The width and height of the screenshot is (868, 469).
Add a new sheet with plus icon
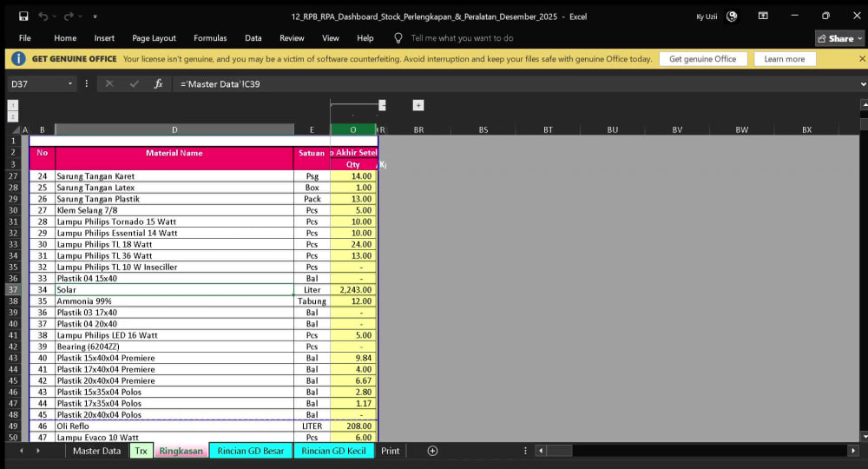(432, 451)
